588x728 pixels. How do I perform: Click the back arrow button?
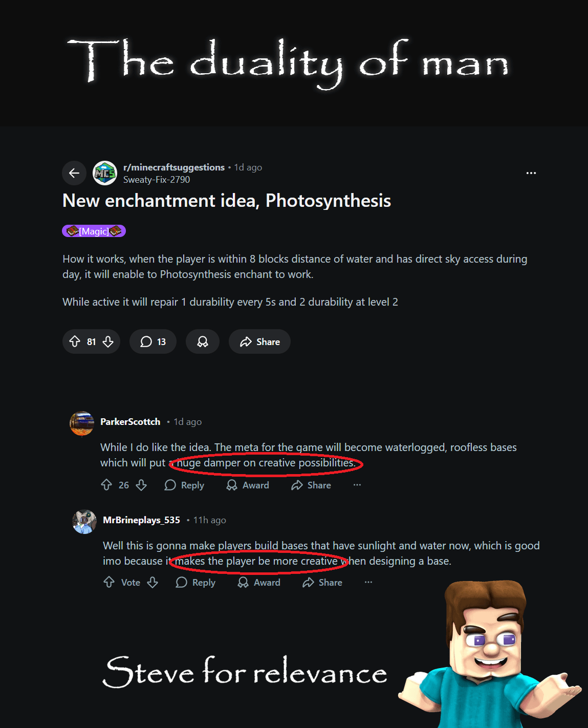pyautogui.click(x=74, y=173)
